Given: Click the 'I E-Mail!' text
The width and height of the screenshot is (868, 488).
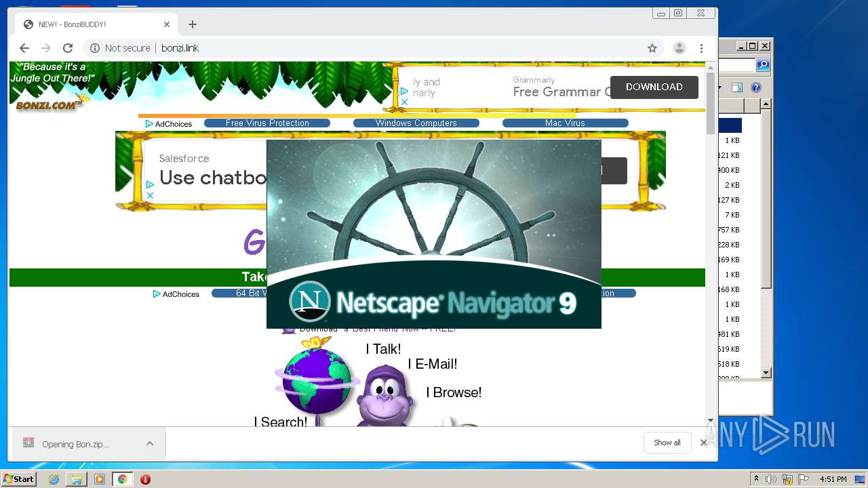Looking at the screenshot, I should tap(433, 364).
